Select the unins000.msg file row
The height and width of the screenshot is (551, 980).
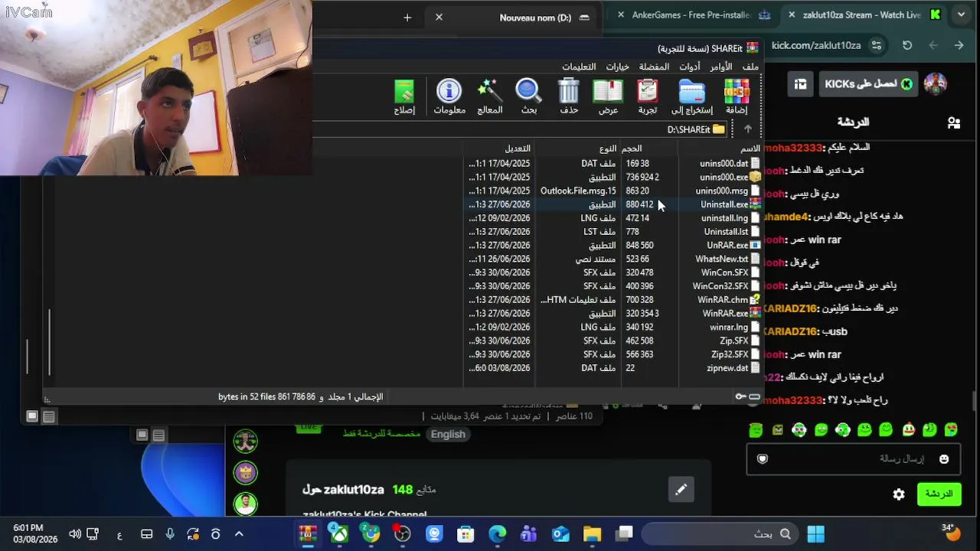[x=613, y=191]
